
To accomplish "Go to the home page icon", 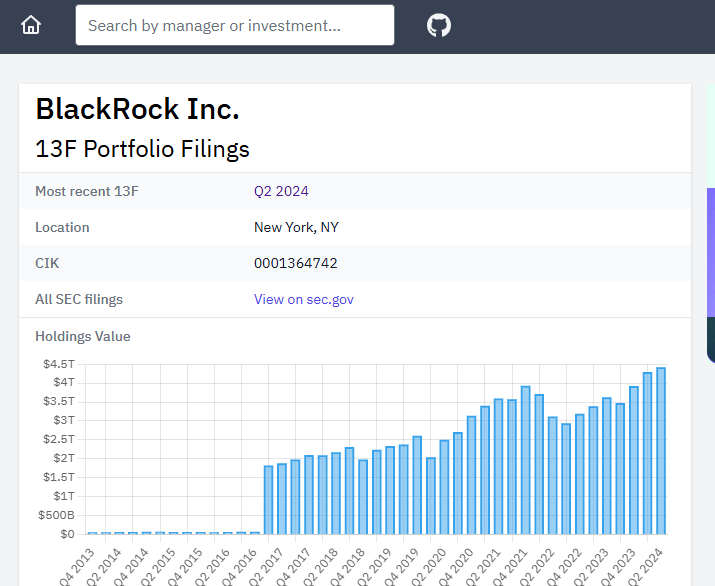I will pos(31,25).
